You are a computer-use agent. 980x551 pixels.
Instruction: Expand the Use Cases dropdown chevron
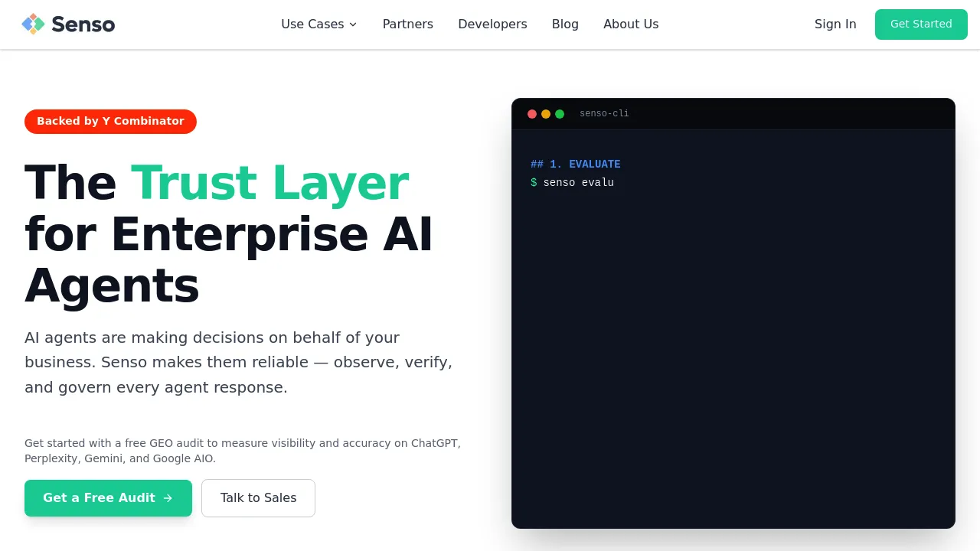coord(353,24)
